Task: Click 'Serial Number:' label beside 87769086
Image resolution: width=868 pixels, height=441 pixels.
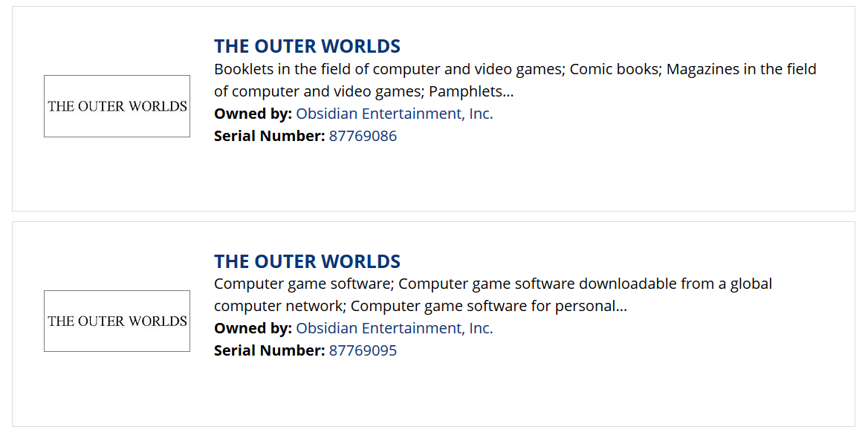Action: click(x=269, y=136)
